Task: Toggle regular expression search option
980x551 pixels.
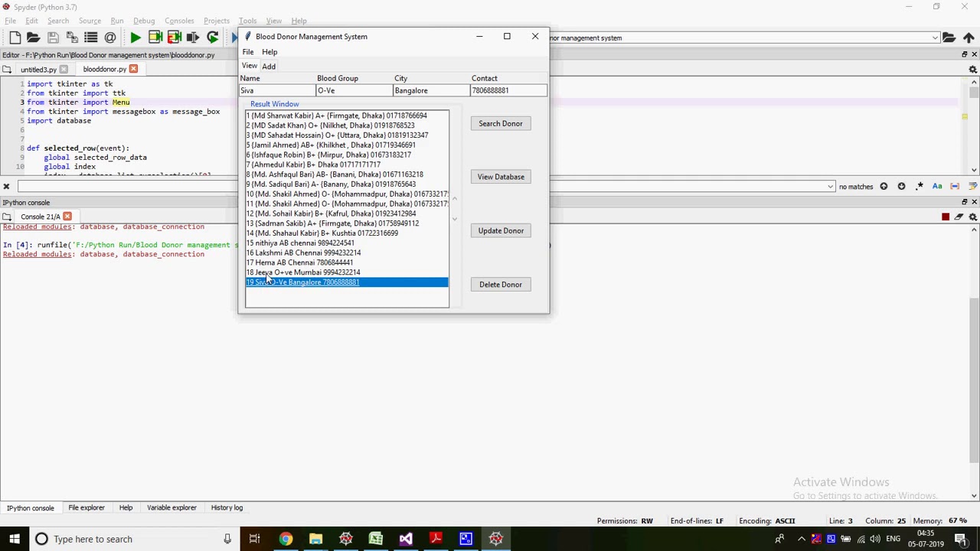Action: coord(920,186)
